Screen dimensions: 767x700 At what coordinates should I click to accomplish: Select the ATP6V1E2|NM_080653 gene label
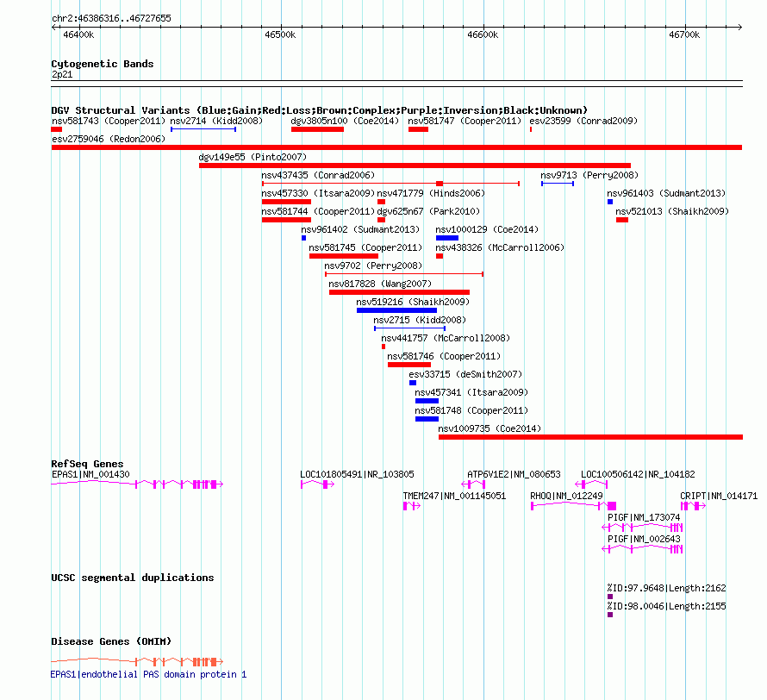514,474
